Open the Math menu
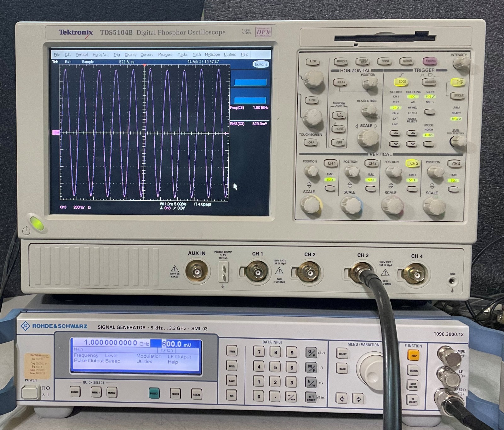Image resolution: width=504 pixels, height=430 pixels. click(x=197, y=54)
